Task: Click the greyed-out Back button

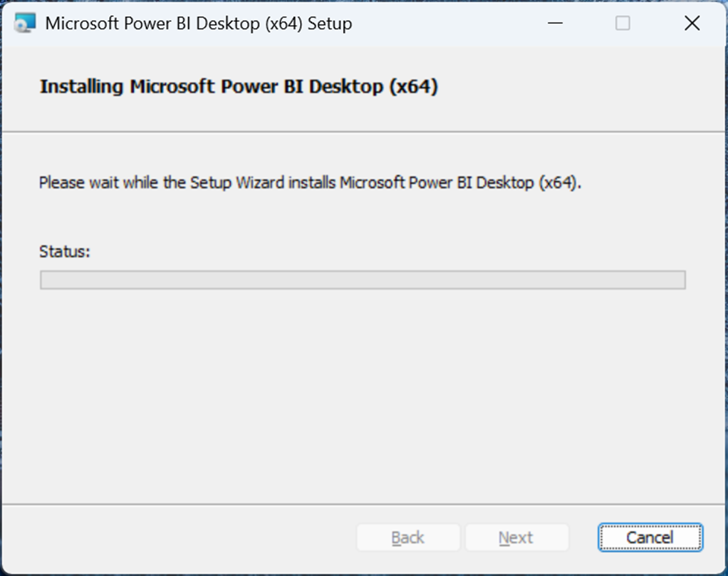Action: 408,538
